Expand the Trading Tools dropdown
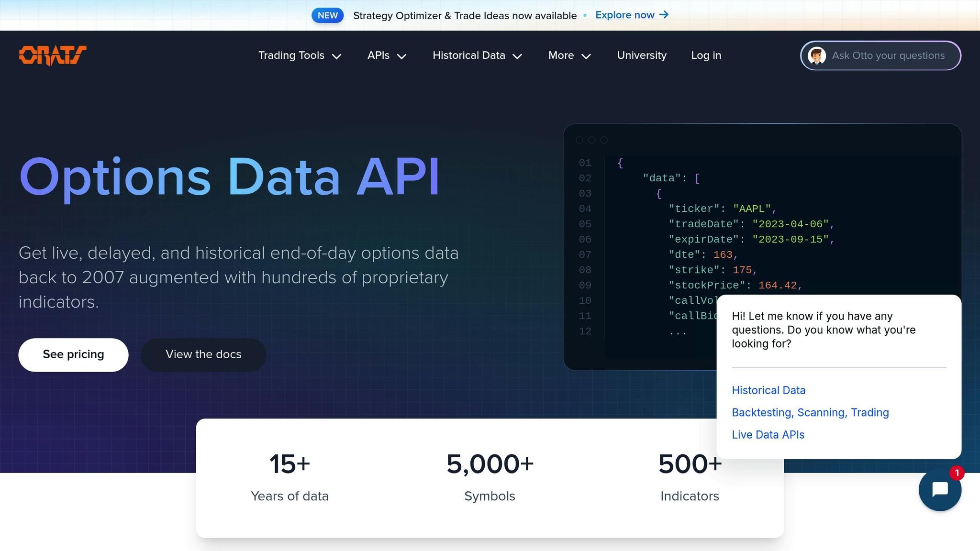This screenshot has height=551, width=980. pyautogui.click(x=300, y=55)
